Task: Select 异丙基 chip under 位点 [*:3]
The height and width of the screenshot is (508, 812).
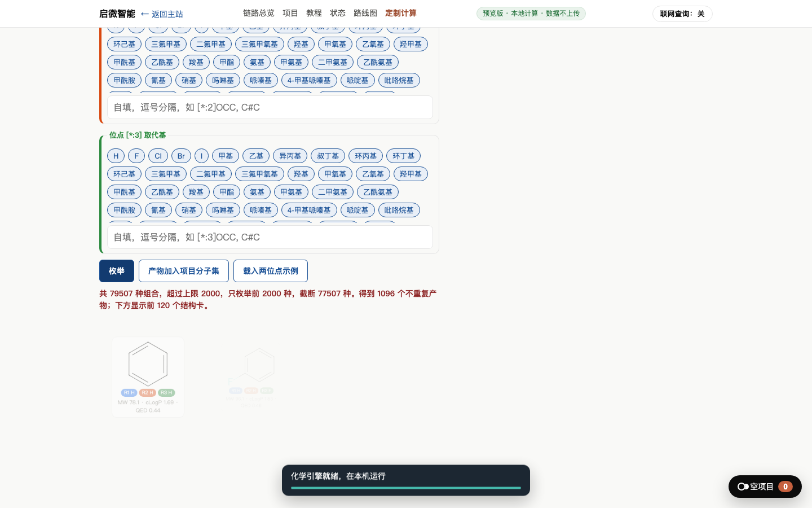Action: (x=290, y=156)
